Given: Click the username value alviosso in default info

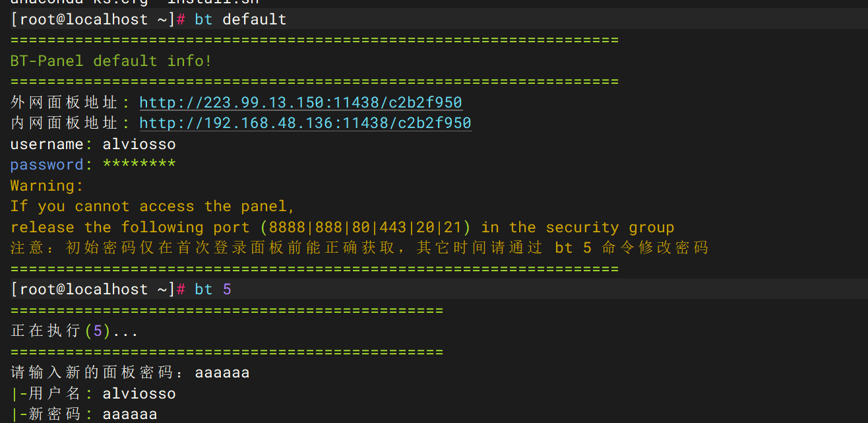Looking at the screenshot, I should (x=139, y=144).
